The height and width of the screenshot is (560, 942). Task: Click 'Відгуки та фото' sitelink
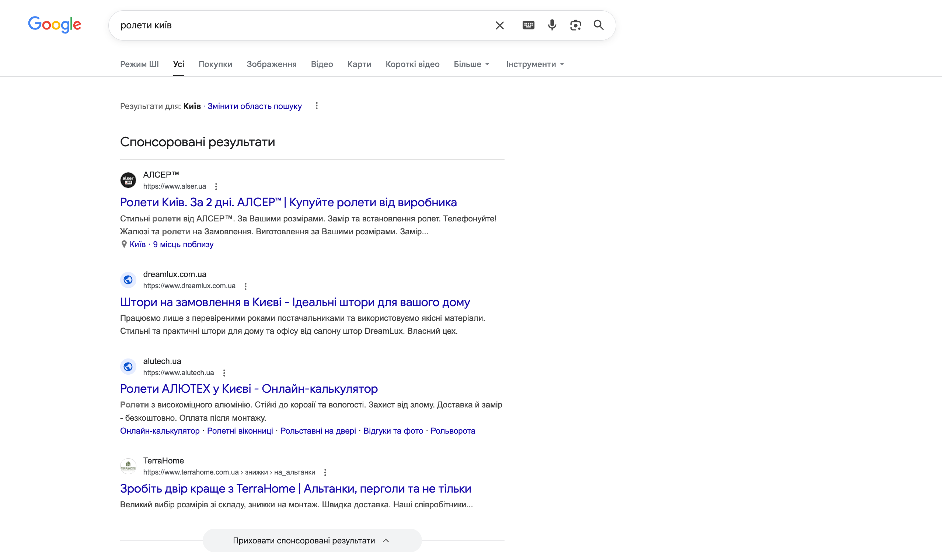click(393, 431)
